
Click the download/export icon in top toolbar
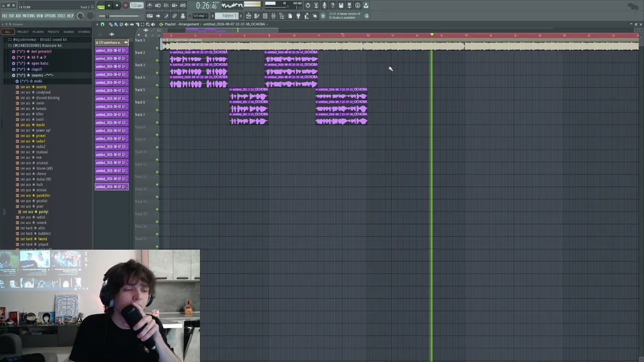click(366, 6)
